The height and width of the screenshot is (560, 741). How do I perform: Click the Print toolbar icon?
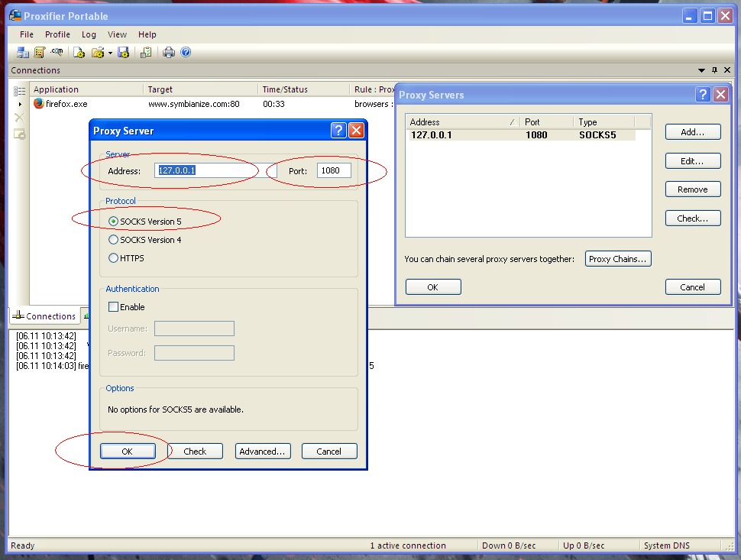[x=169, y=53]
